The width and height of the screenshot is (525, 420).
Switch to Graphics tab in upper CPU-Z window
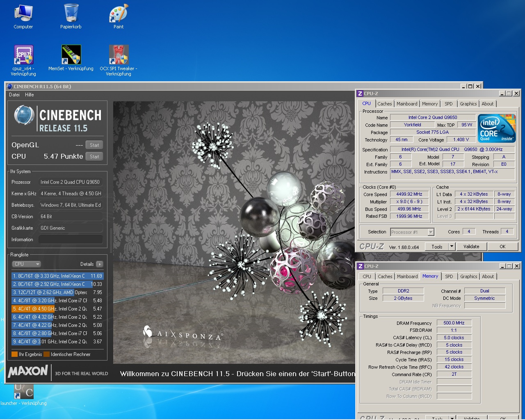[x=468, y=104]
